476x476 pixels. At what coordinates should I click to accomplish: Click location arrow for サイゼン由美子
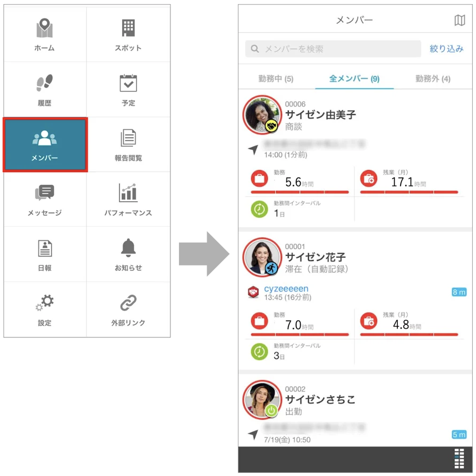(253, 149)
